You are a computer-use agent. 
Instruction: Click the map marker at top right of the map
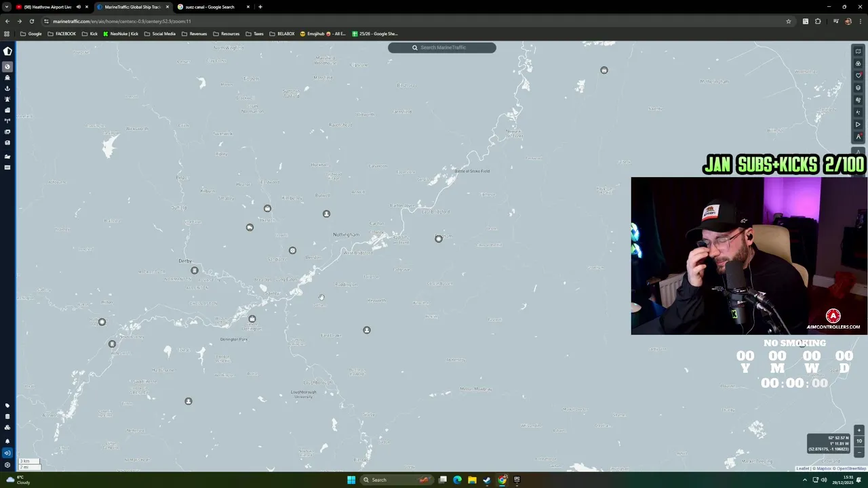[x=604, y=70]
